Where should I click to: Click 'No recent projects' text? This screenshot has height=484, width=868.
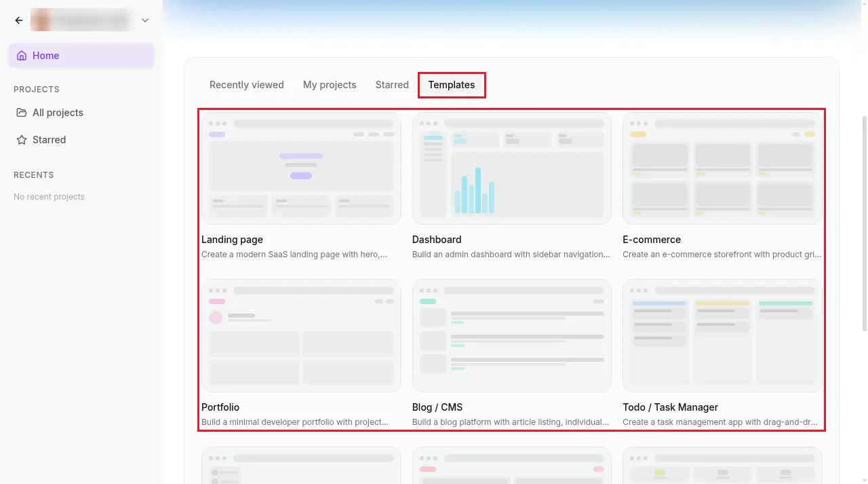click(49, 197)
